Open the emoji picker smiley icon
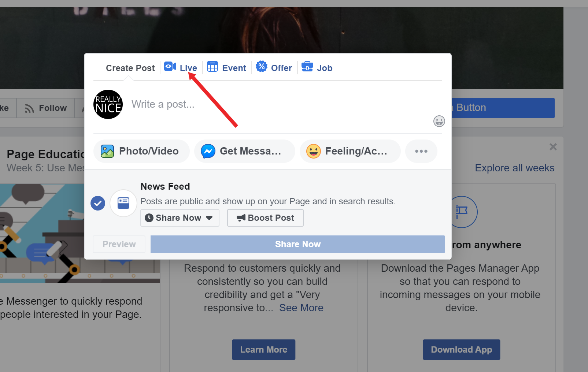Screen dimensions: 588x372 pyautogui.click(x=439, y=121)
